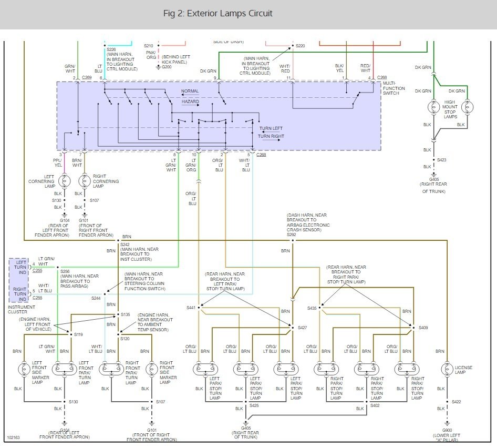497x448 pixels.
Task: Click the 'DASH HARN, NEAR BREAKOUT TO AIRBAG' note
Action: pos(308,222)
